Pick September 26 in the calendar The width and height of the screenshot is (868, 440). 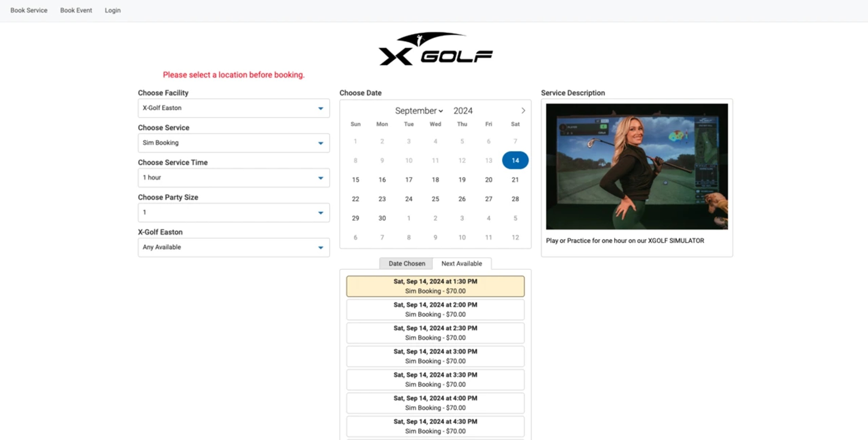[x=462, y=199]
